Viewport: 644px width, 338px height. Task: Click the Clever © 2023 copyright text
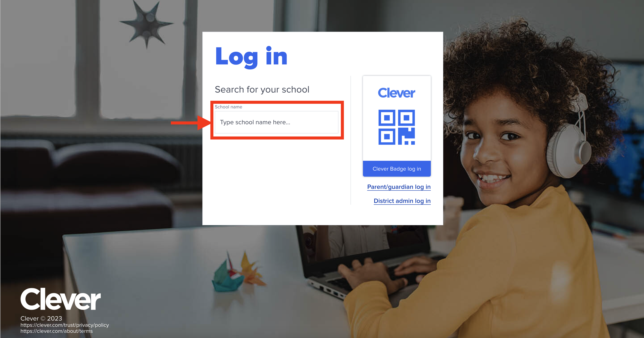(41, 318)
